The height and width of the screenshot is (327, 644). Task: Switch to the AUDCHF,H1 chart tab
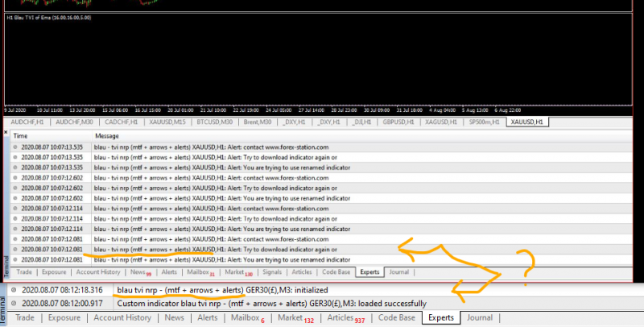pyautogui.click(x=27, y=122)
